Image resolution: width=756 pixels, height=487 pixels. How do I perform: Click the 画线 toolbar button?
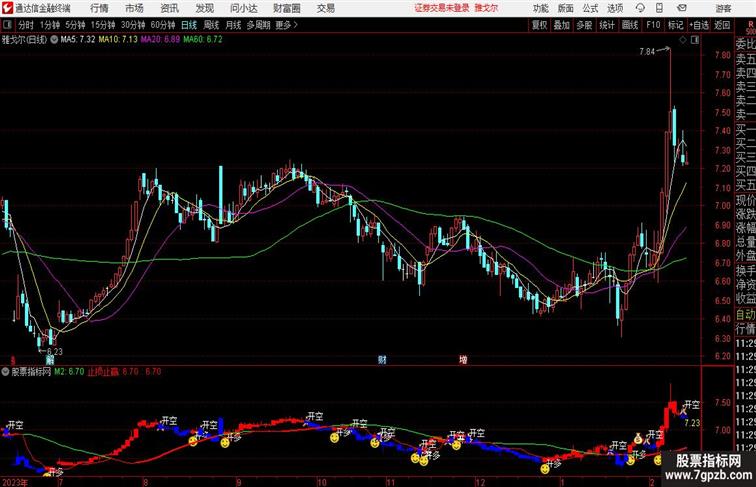click(x=630, y=25)
